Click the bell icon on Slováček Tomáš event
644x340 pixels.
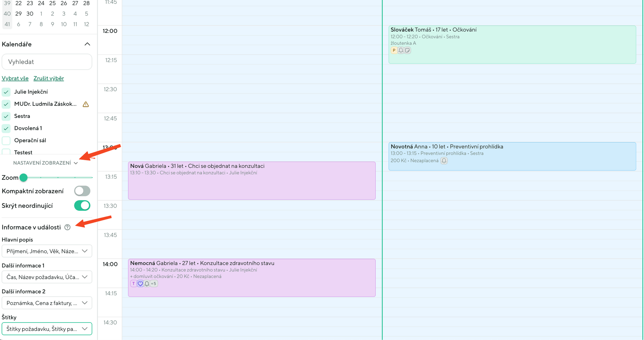tap(401, 50)
